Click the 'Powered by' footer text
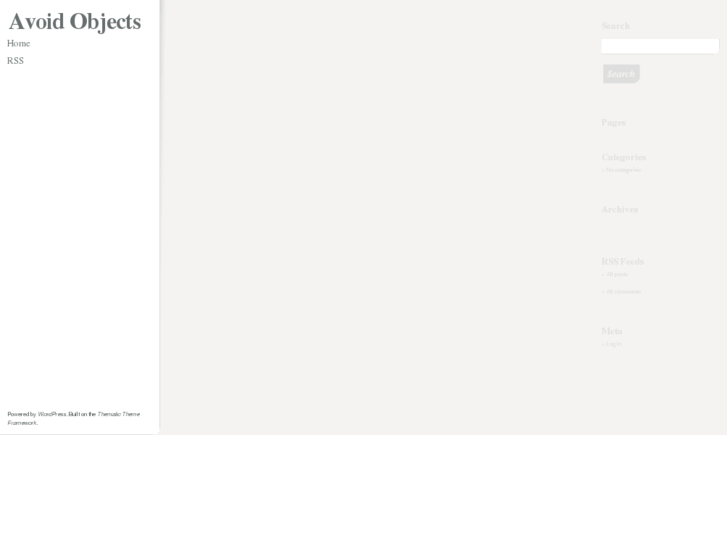This screenshot has width=727, height=545. pos(22,414)
